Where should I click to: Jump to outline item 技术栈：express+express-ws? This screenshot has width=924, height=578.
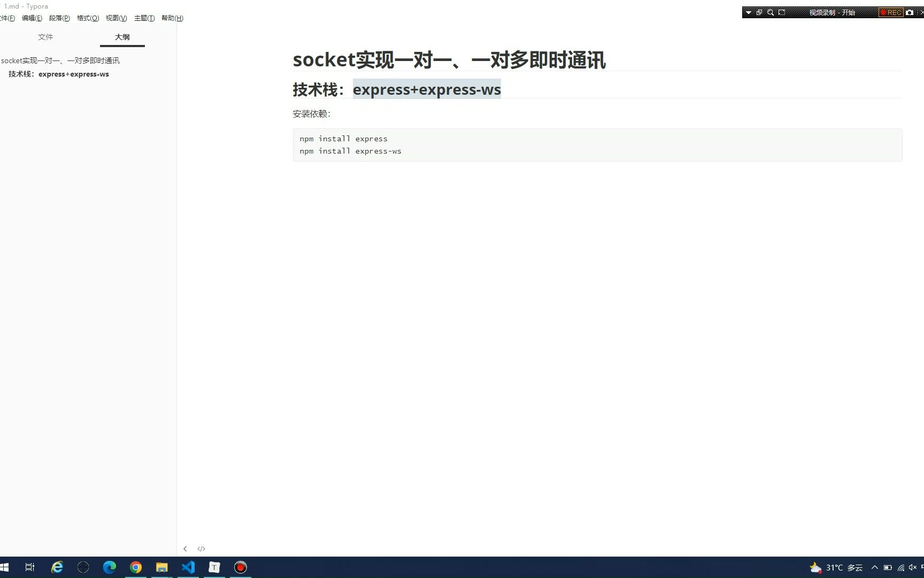(x=59, y=74)
